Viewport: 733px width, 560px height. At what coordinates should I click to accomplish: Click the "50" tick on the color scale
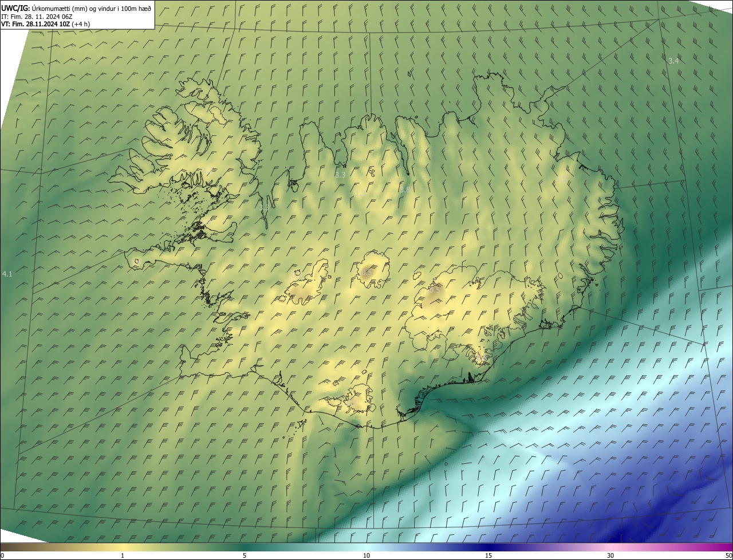[x=728, y=555]
